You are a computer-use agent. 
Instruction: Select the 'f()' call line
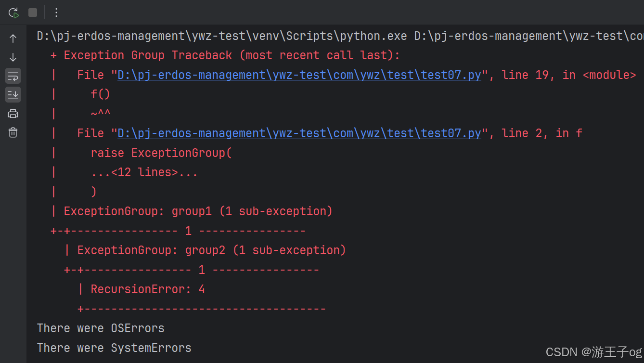point(101,94)
